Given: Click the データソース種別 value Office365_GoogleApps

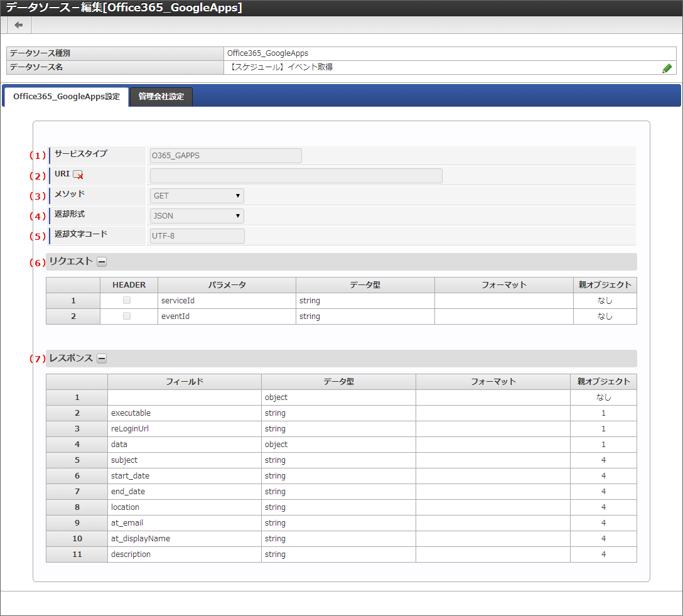Looking at the screenshot, I should click(x=267, y=53).
